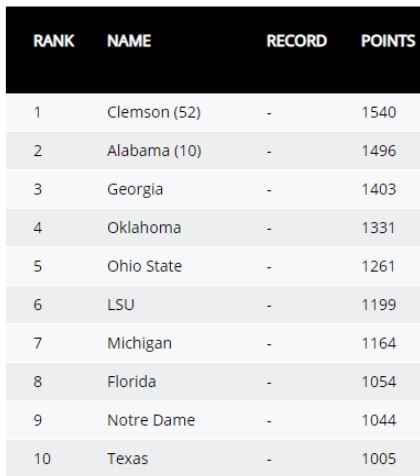The height and width of the screenshot is (476, 420).
Task: Select the 1199 points cell for LSU
Action: pyautogui.click(x=379, y=305)
